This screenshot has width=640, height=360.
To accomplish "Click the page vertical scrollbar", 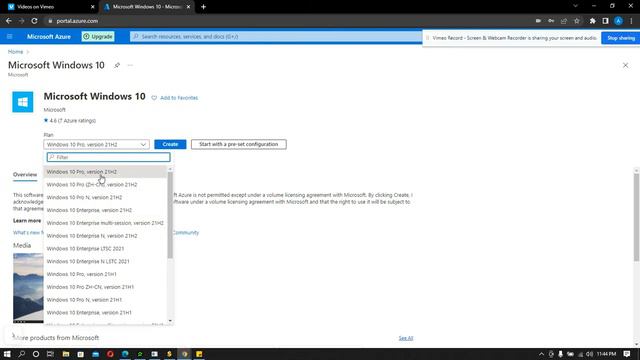I will click(636, 217).
